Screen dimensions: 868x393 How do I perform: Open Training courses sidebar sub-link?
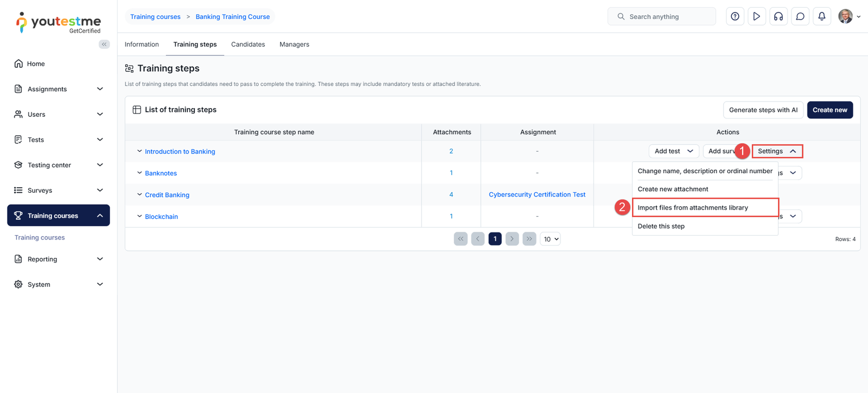40,237
